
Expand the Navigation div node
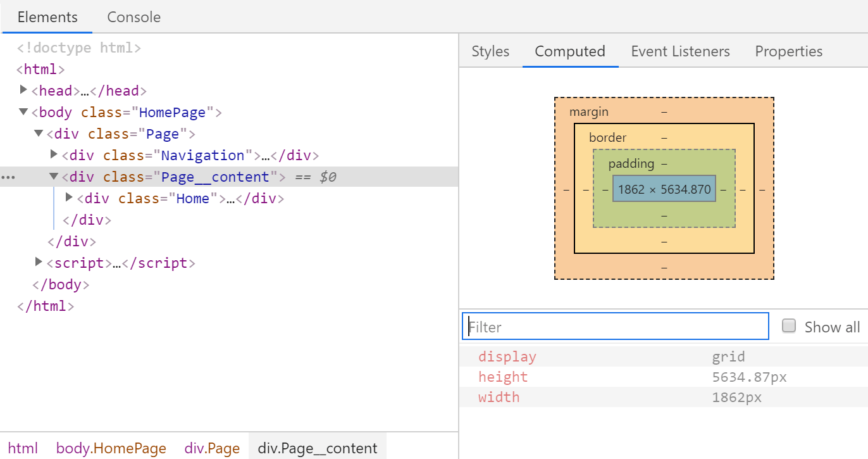pos(54,154)
